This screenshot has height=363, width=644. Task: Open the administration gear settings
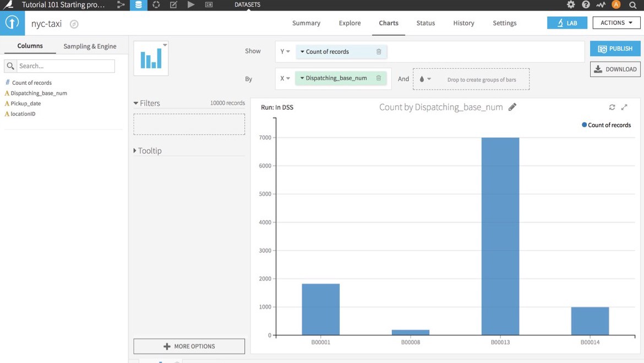(x=571, y=5)
